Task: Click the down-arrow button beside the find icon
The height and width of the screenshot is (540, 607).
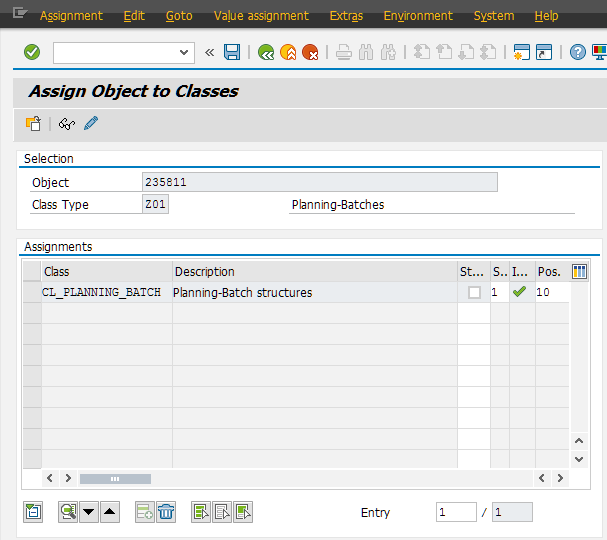Action: point(89,512)
